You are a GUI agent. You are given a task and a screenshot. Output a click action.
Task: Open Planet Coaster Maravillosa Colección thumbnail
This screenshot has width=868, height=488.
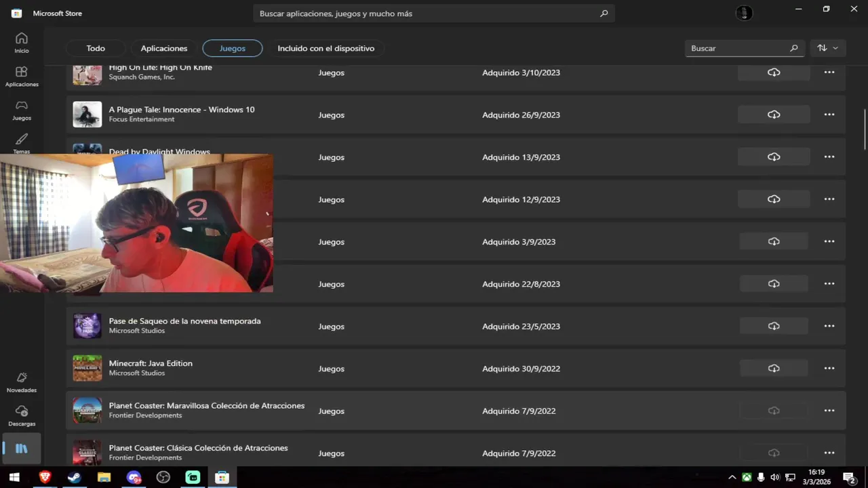[87, 411]
